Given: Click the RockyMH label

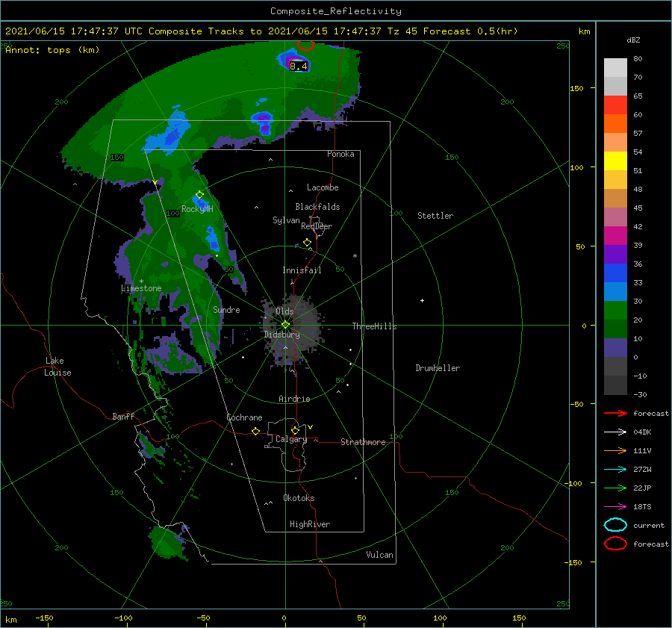Looking at the screenshot, I should click(x=197, y=209).
